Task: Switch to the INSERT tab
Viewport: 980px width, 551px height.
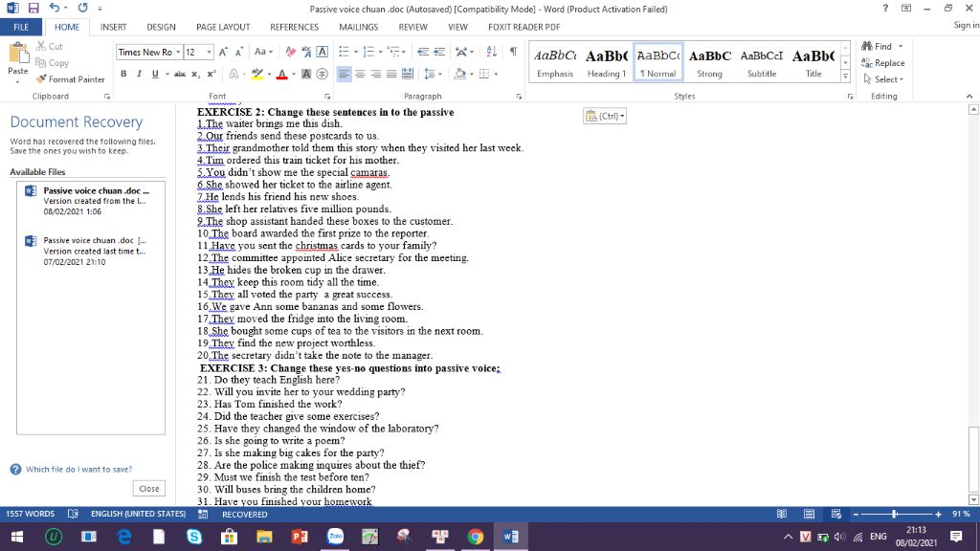Action: 113,27
